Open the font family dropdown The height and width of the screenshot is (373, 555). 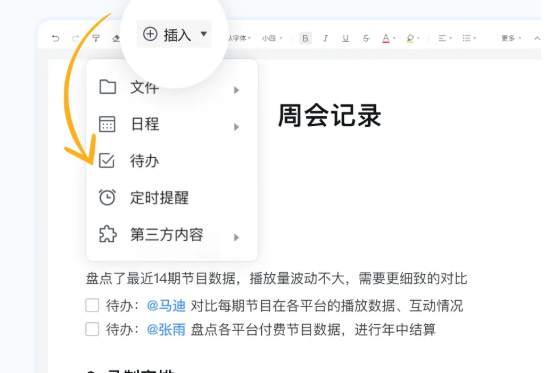click(x=240, y=38)
